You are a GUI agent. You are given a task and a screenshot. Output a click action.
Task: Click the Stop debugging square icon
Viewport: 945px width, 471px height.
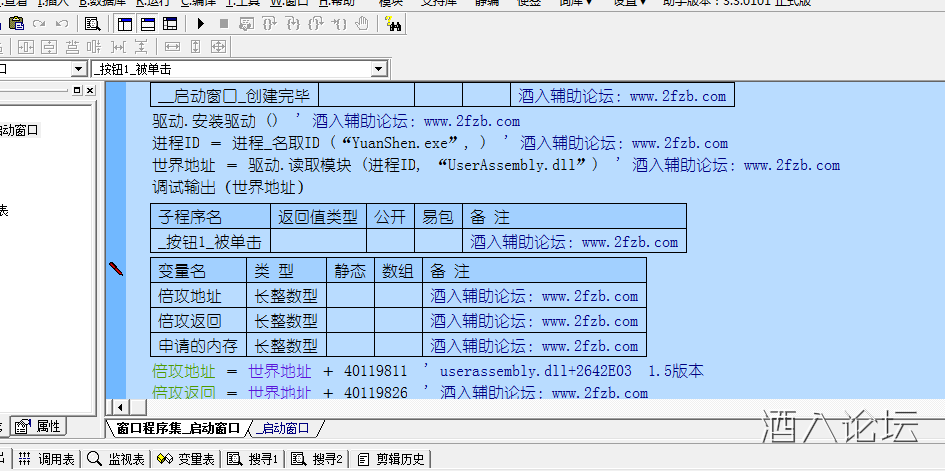[224, 23]
